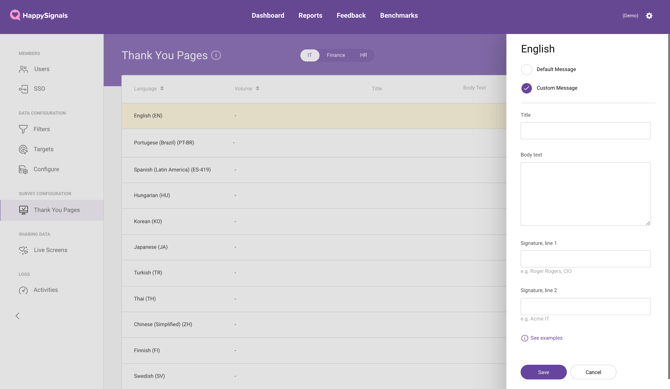This screenshot has height=389, width=670.
Task: Click the info icon beside Thank You Pages
Action: click(x=216, y=55)
